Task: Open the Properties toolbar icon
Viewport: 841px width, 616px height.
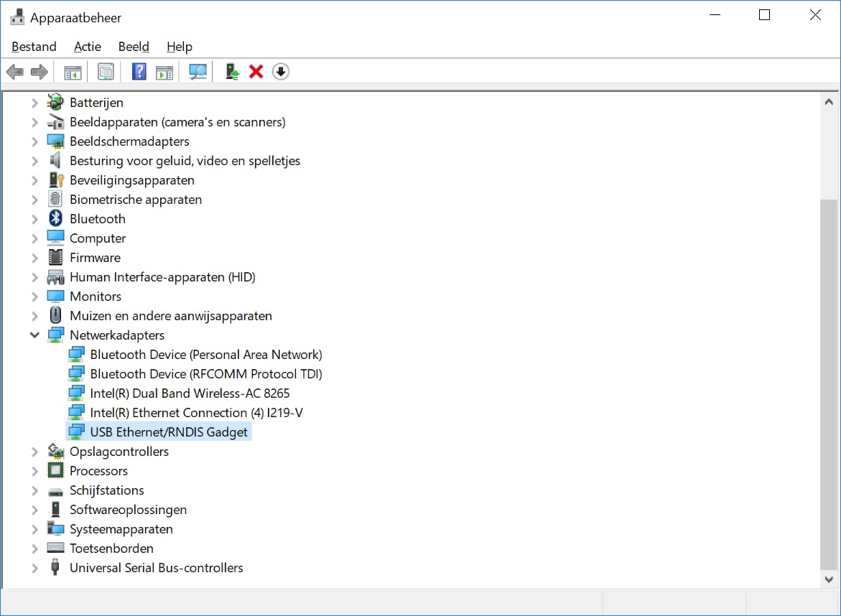Action: pos(106,71)
